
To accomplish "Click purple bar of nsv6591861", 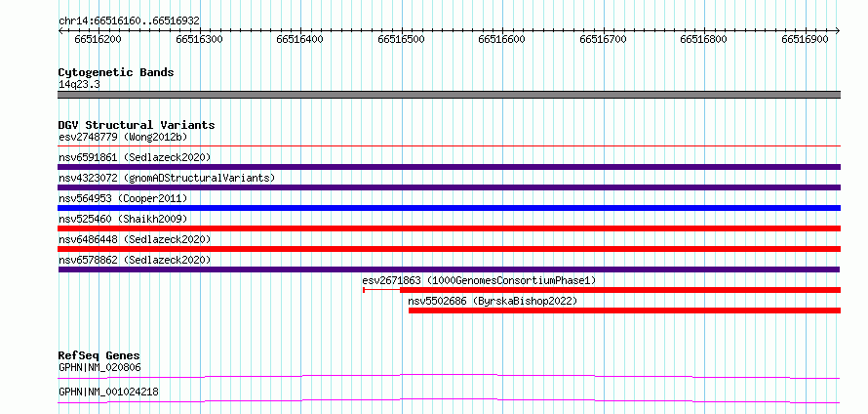I will click(450, 167).
